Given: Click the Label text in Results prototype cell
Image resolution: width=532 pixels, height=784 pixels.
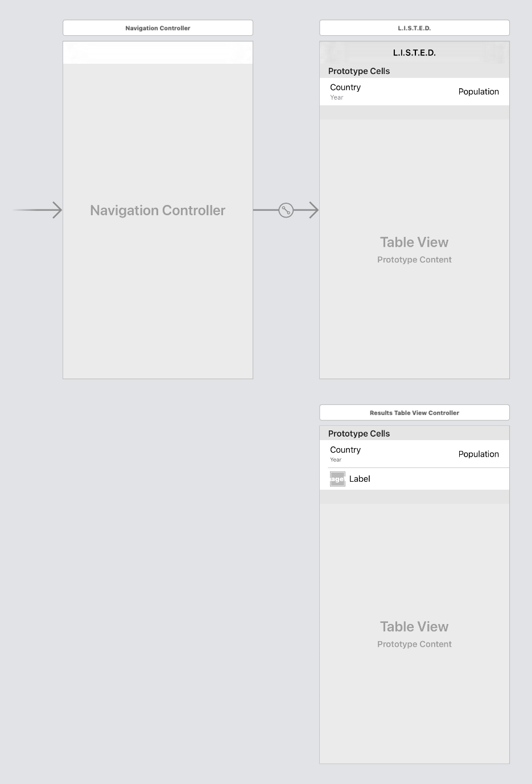Looking at the screenshot, I should (x=360, y=479).
